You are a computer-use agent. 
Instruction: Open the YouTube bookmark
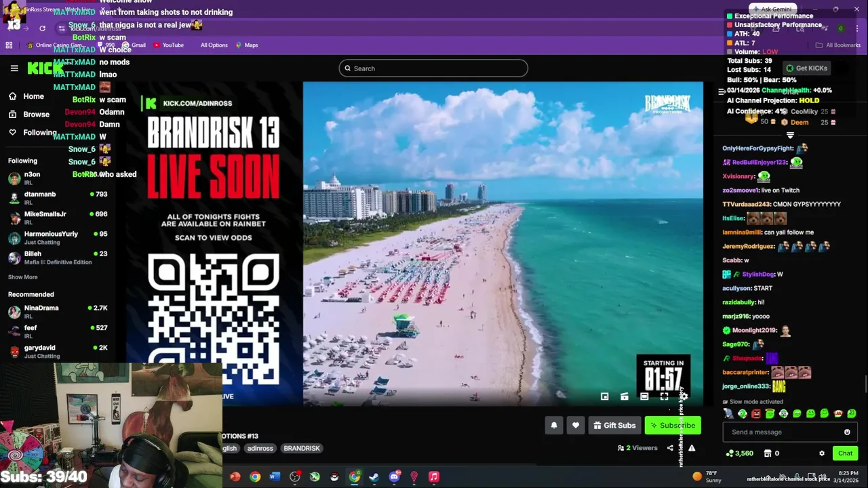[168, 45]
